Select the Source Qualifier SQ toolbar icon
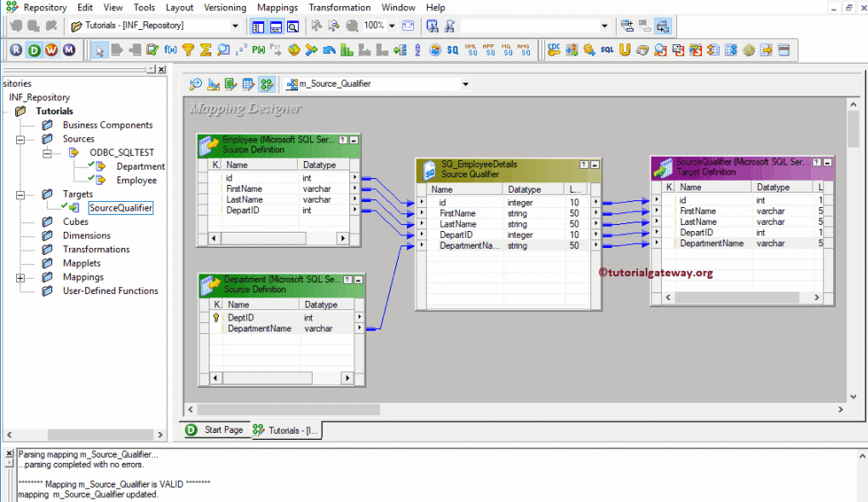 pos(452,50)
